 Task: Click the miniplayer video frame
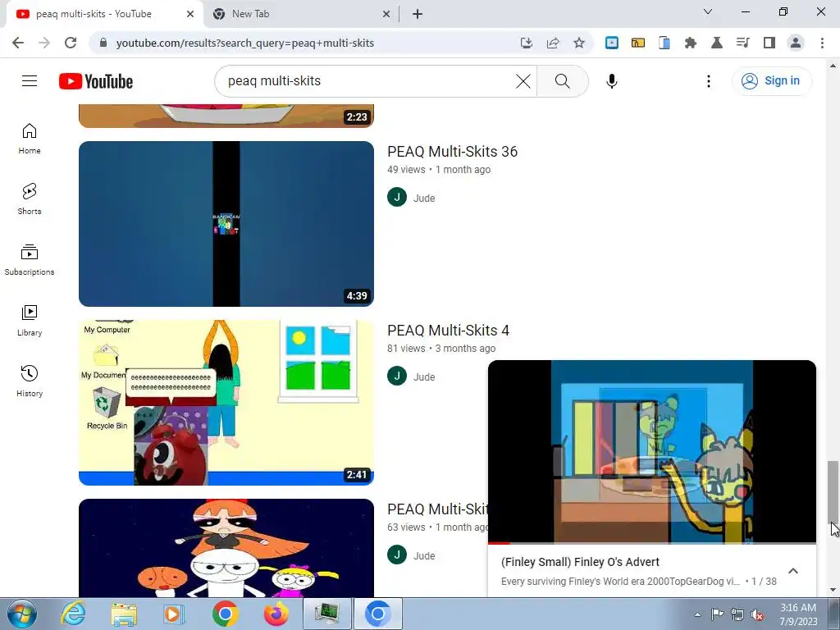click(652, 451)
